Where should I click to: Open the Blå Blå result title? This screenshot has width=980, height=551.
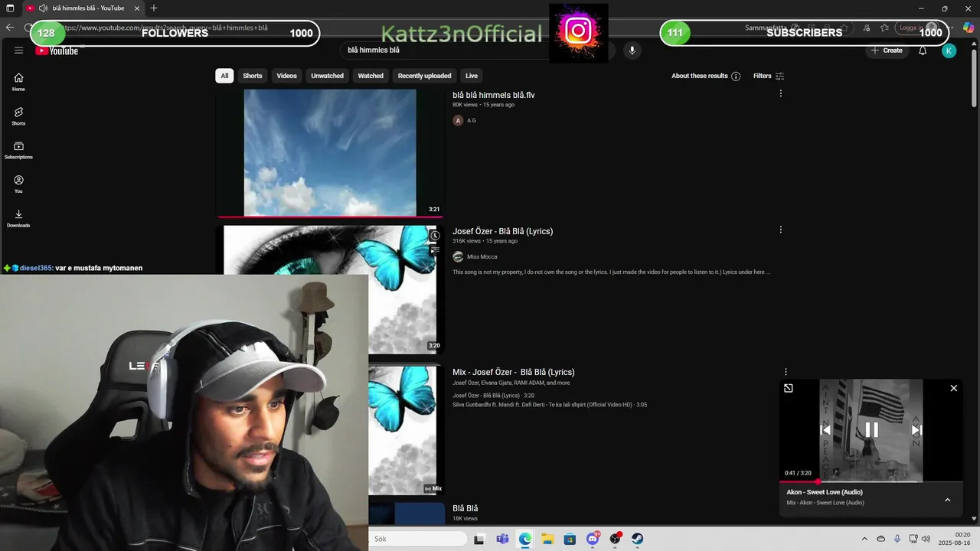click(x=465, y=508)
